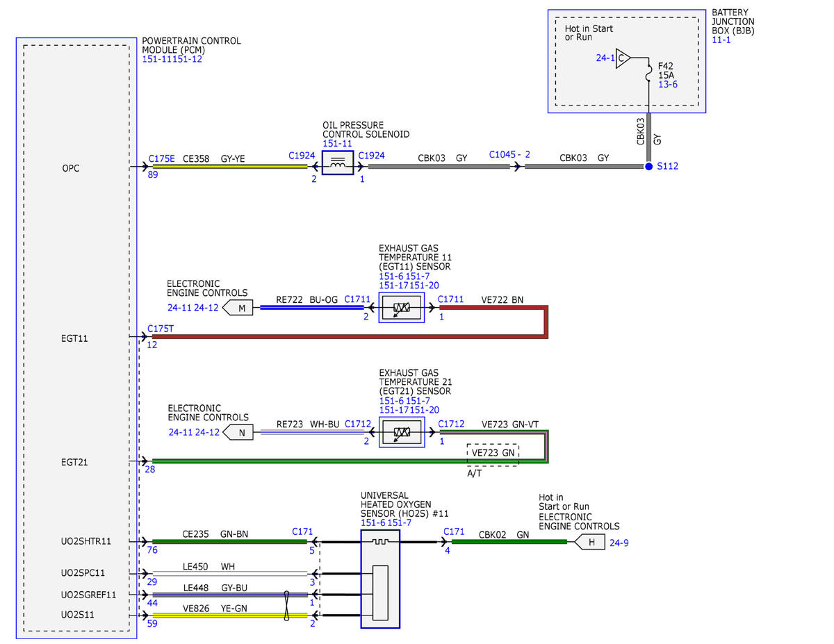Open the PCM page reference 151-11151-12
Viewport: 834px width, 644px height.
(172, 59)
